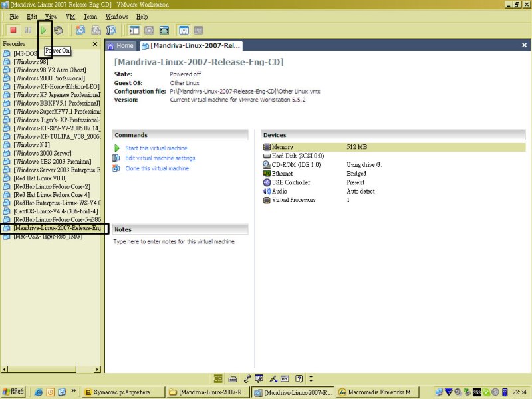Click the Take Snapshot toolbar icon
The image size is (532, 399).
click(x=80, y=30)
